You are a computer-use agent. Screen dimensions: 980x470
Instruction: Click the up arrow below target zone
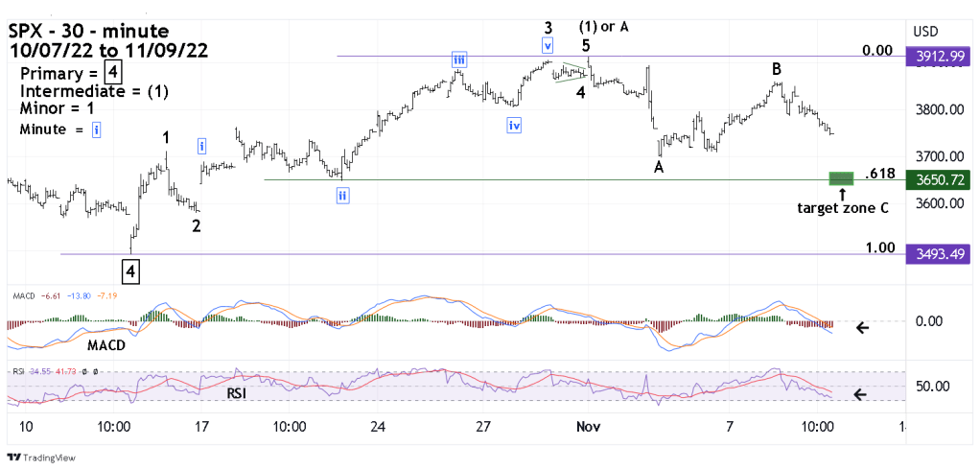coord(842,193)
